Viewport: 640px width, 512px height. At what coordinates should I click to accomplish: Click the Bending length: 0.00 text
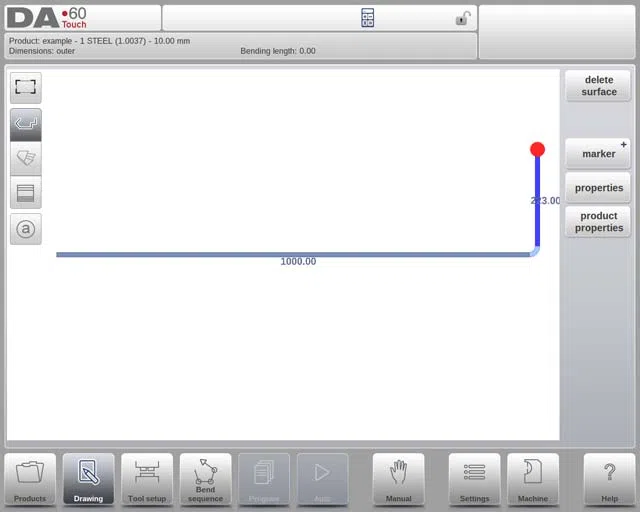click(278, 51)
